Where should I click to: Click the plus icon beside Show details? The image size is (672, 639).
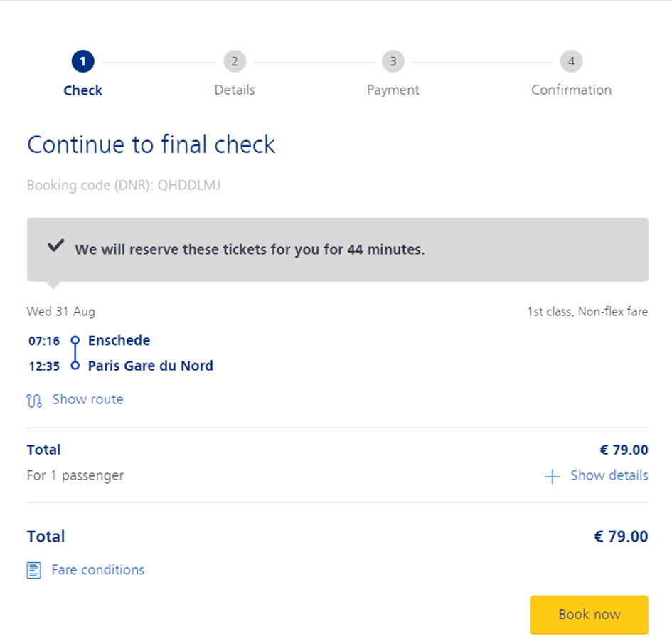click(552, 477)
